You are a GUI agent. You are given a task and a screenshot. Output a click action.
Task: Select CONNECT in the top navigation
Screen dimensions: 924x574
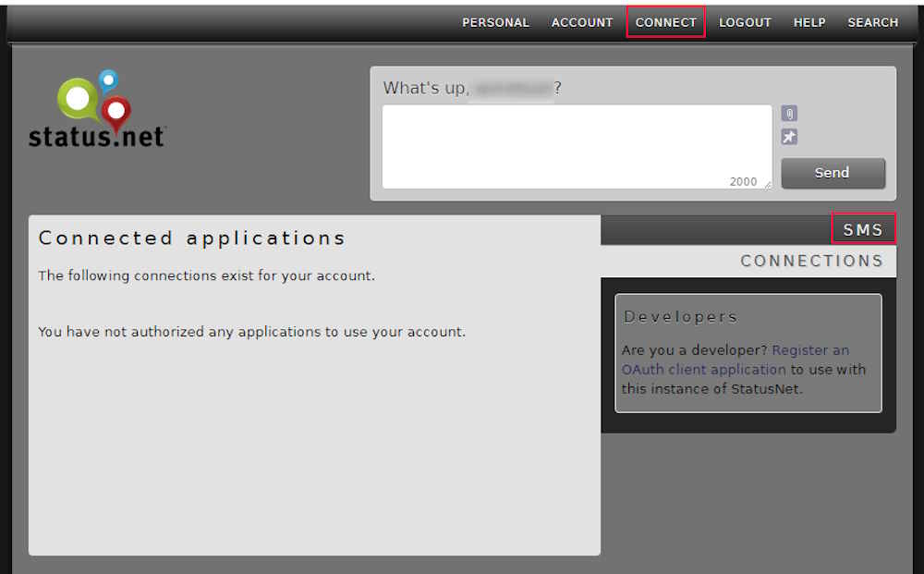pyautogui.click(x=665, y=22)
